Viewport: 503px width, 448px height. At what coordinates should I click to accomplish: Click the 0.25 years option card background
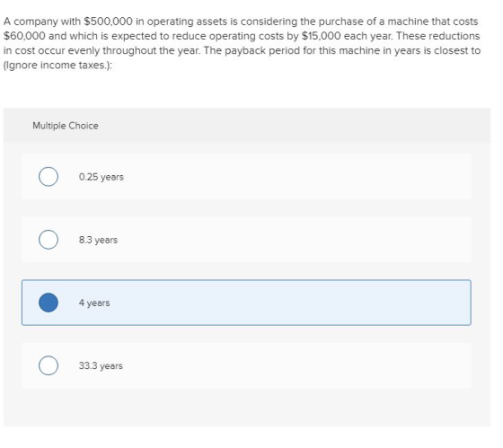point(246,177)
